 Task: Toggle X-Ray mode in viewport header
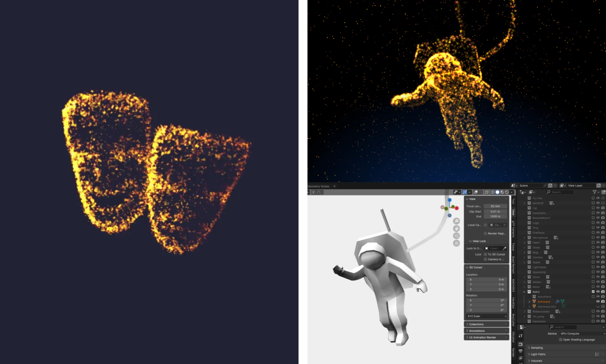pyautogui.click(x=487, y=192)
